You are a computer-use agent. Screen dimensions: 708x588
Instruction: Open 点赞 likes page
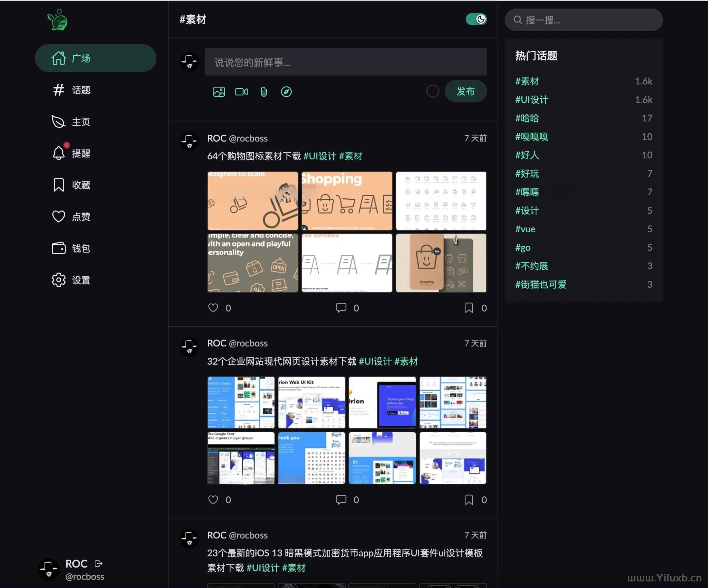tap(71, 216)
